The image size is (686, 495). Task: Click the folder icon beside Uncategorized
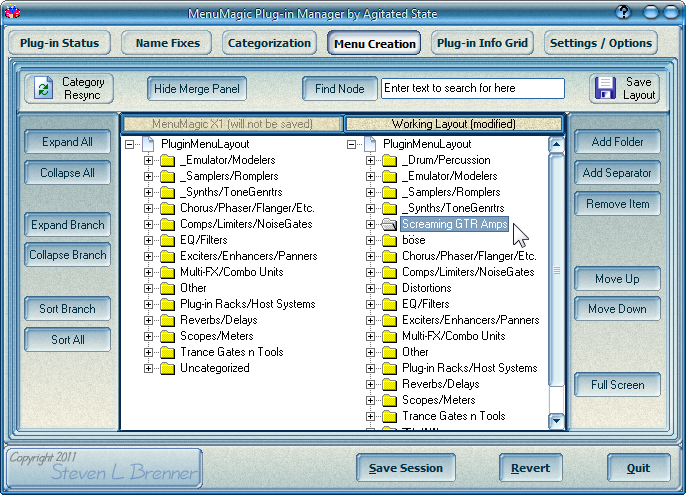click(x=167, y=369)
